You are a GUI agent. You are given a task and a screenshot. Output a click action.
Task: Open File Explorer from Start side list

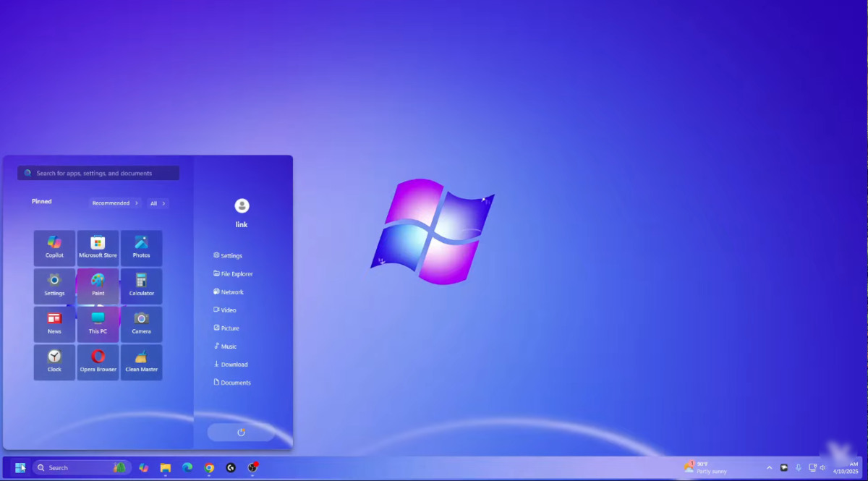[233, 273]
